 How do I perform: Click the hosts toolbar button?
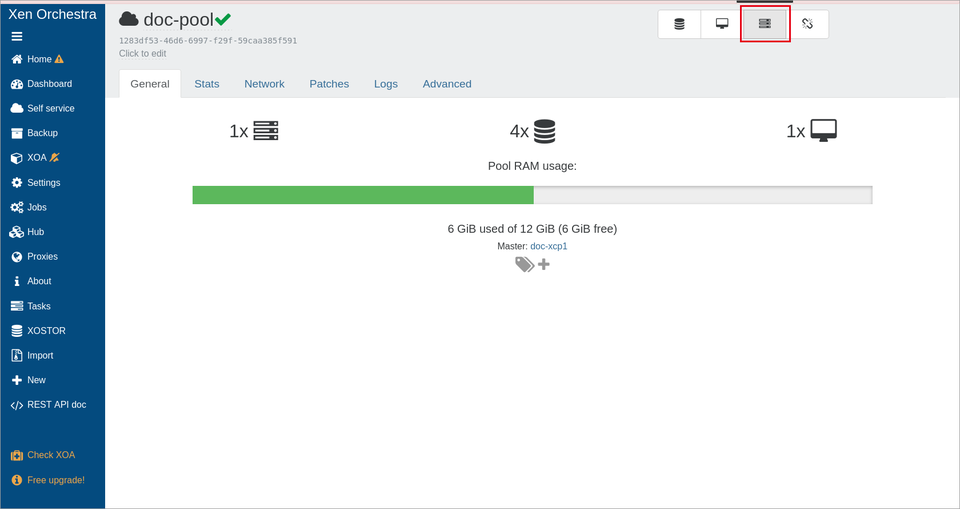[765, 24]
